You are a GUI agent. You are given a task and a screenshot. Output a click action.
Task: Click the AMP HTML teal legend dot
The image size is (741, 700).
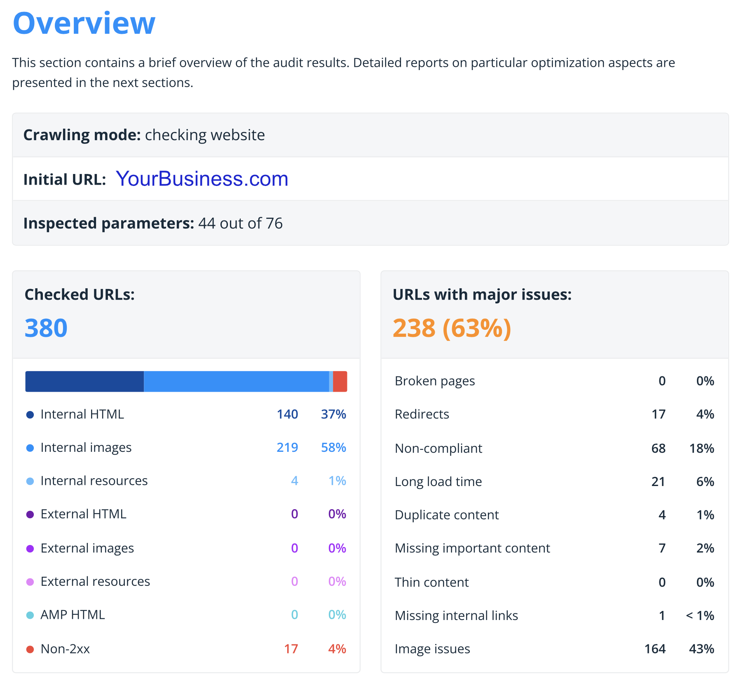click(30, 615)
